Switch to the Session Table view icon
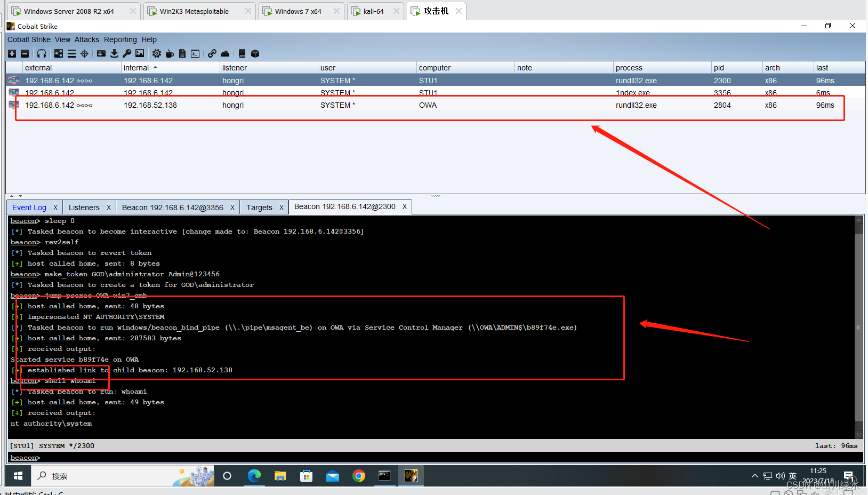Image resolution: width=868 pixels, height=495 pixels. click(71, 53)
